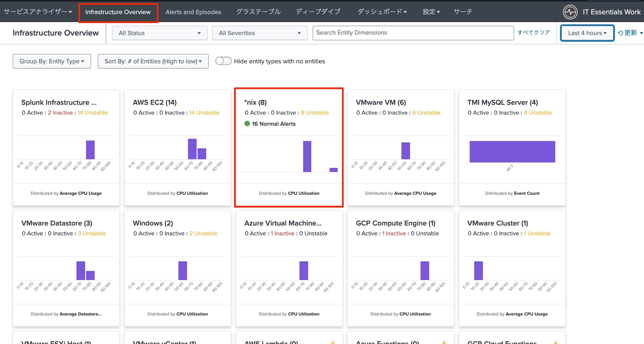Click the warning triangle on GCP Cloud Functions card
This screenshot has height=344, width=644.
tap(555, 342)
